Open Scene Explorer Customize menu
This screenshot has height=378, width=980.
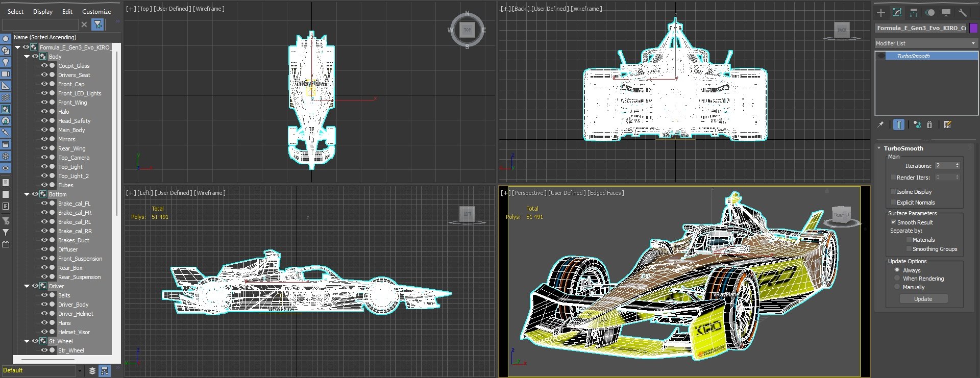pyautogui.click(x=96, y=12)
